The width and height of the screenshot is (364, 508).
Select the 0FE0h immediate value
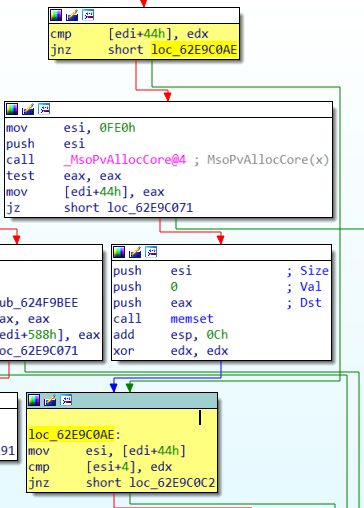(117, 128)
